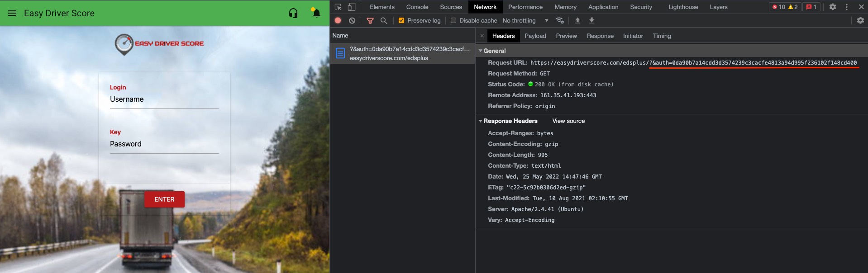Activate the inspect element picker icon
The width and height of the screenshot is (868, 273).
(338, 7)
